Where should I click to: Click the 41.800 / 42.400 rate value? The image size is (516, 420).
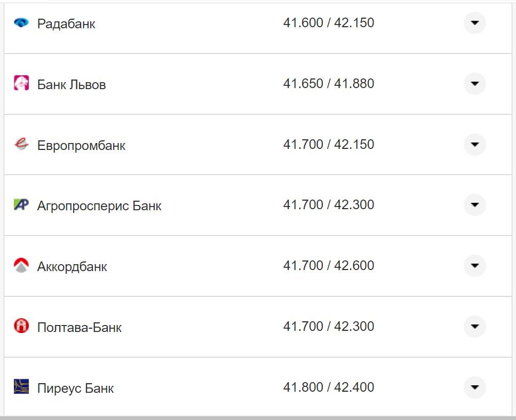pos(329,387)
